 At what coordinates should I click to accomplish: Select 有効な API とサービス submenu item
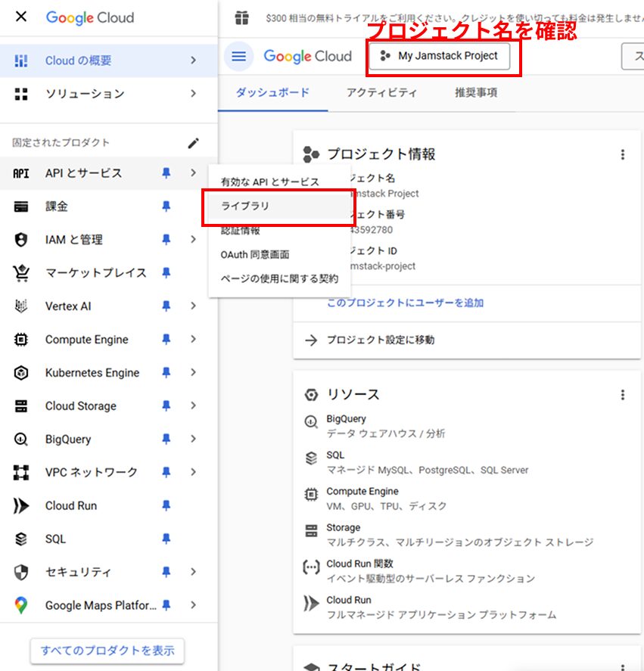pos(279,182)
